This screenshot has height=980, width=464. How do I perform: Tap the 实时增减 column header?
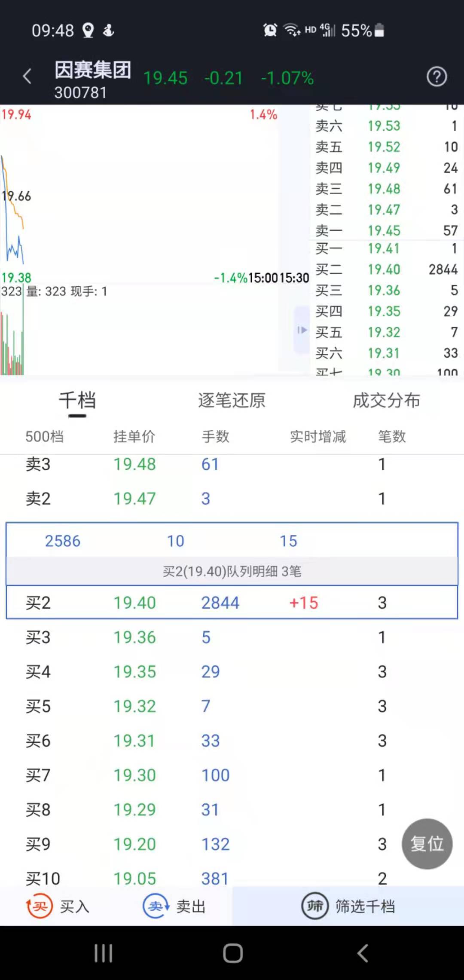318,437
